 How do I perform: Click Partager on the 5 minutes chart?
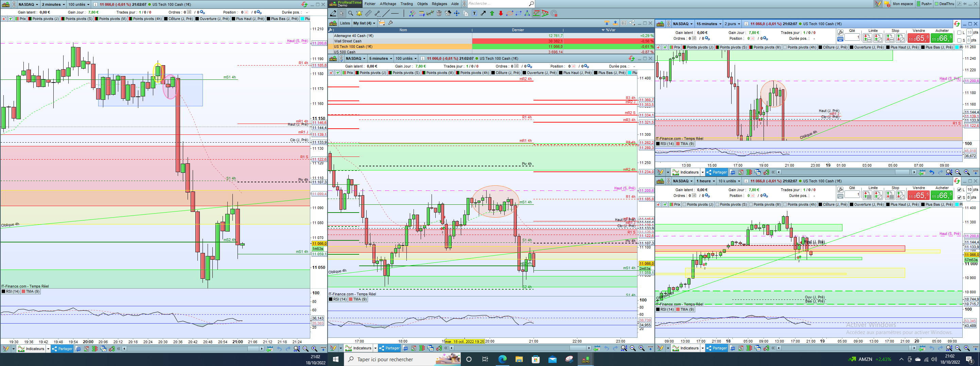click(x=389, y=348)
